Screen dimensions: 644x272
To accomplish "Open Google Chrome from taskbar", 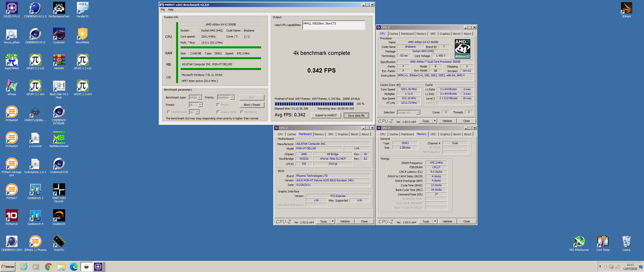I will point(49,267).
